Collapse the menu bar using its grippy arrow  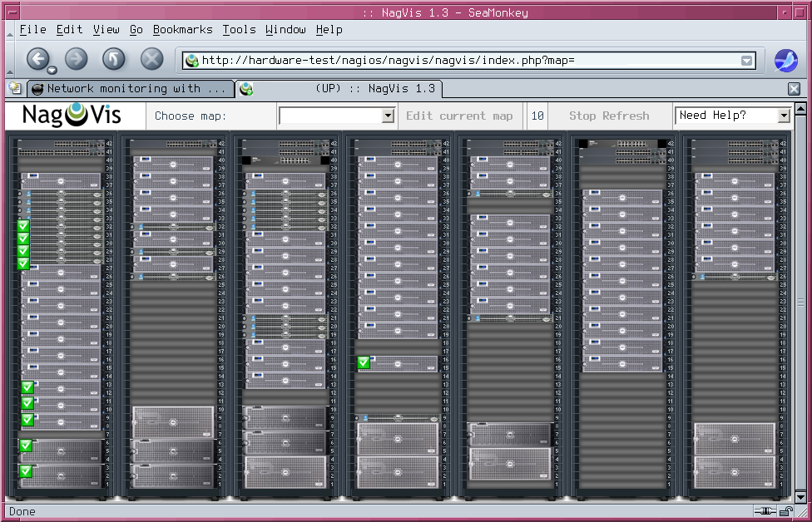pos(10,34)
